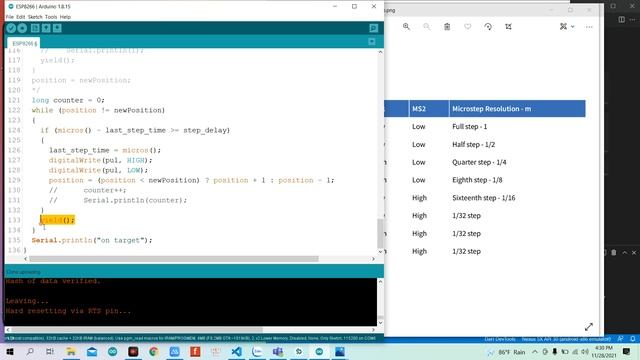Click 'Hash of data verified.' console text

click(53, 281)
